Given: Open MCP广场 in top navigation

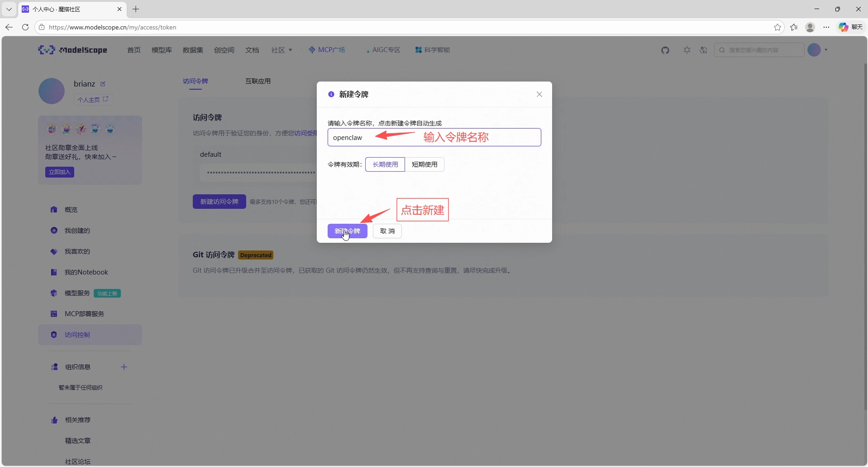Looking at the screenshot, I should [327, 50].
